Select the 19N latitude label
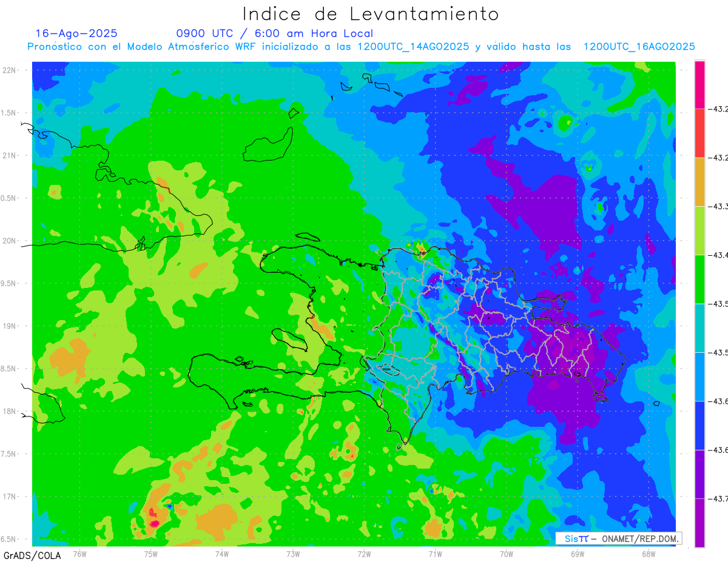728x562 pixels. tap(10, 326)
